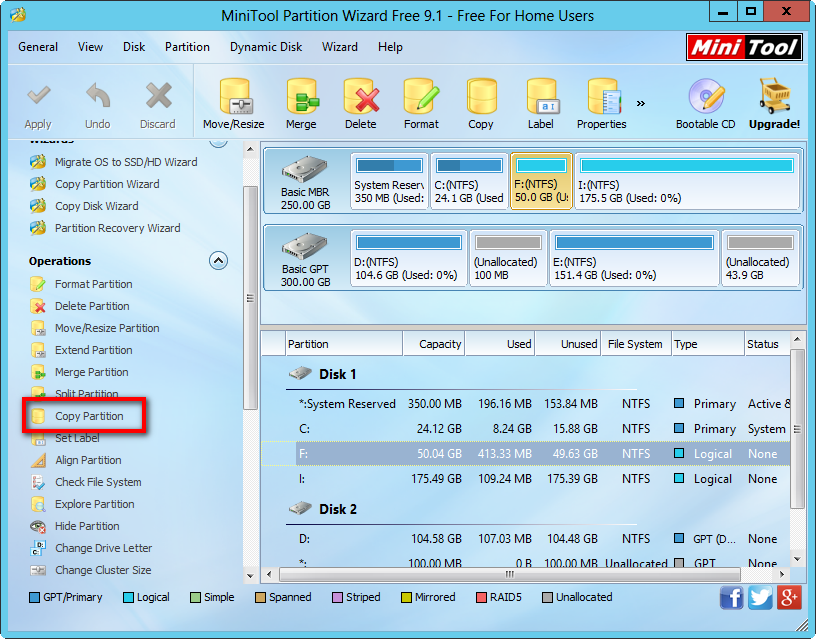Show more toolbar items via chevron
The height and width of the screenshot is (639, 816).
click(641, 104)
